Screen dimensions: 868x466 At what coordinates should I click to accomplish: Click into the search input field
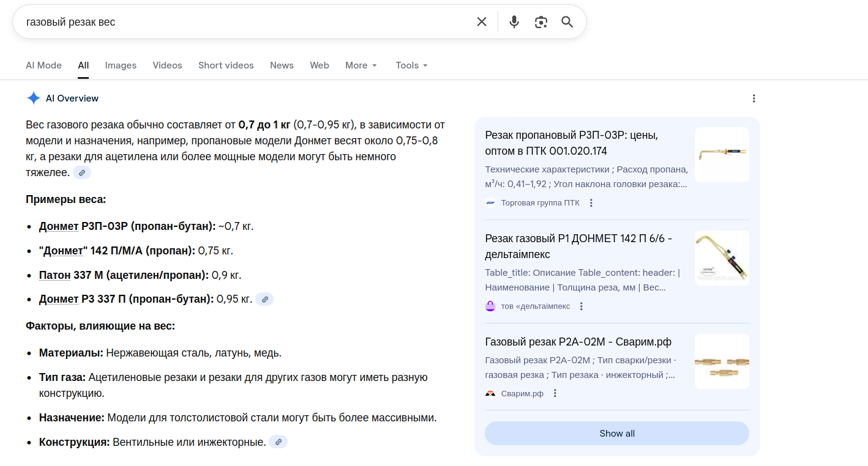point(245,22)
